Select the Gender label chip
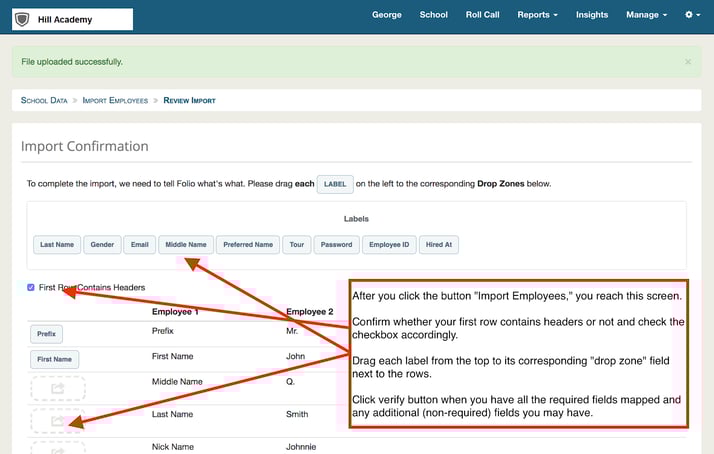The image size is (714, 454). (x=102, y=245)
